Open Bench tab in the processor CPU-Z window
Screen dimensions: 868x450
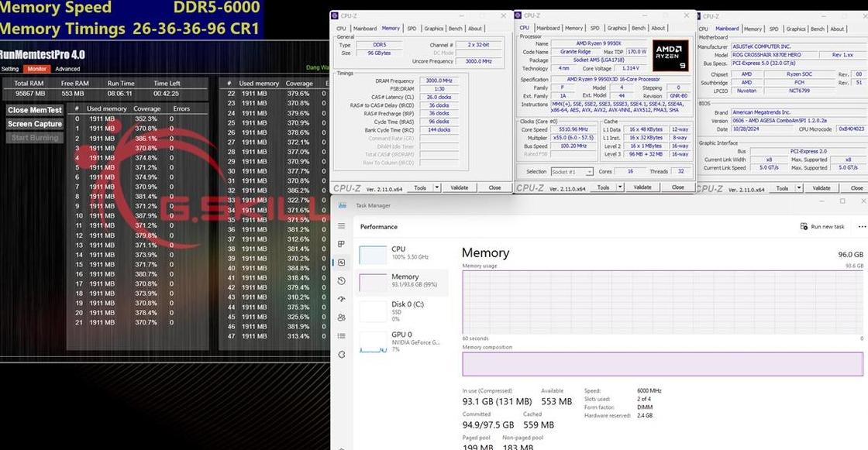(639, 28)
